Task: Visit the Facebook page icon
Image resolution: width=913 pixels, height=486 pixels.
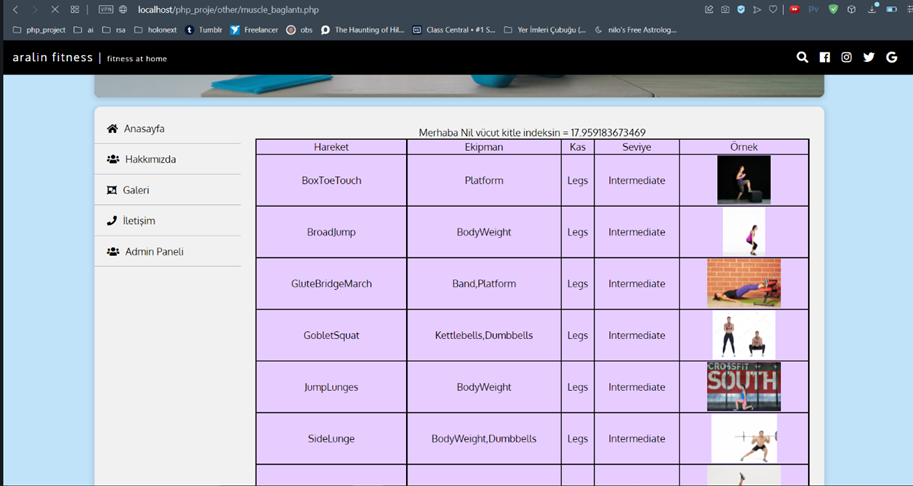Action: coord(824,57)
